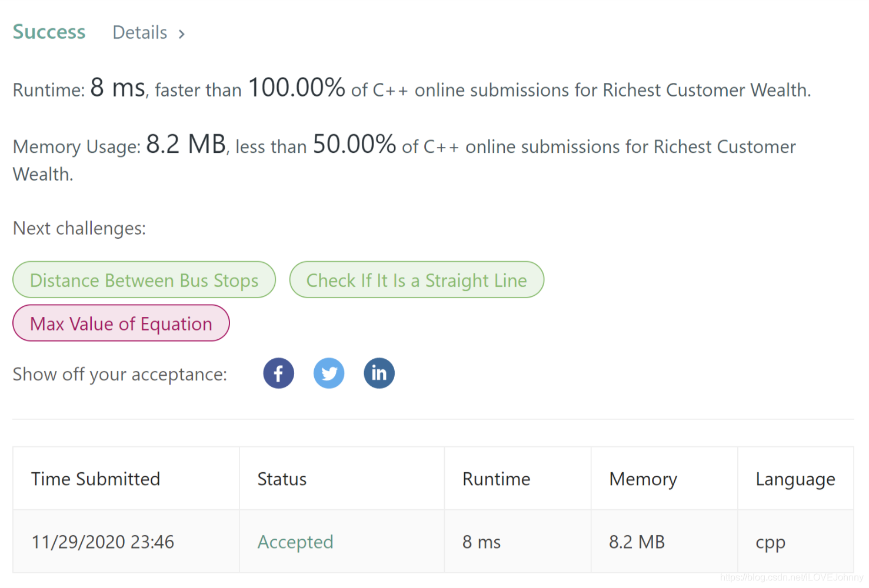Select the cpp language cell
Screen dimensions: 869x588
tap(770, 542)
